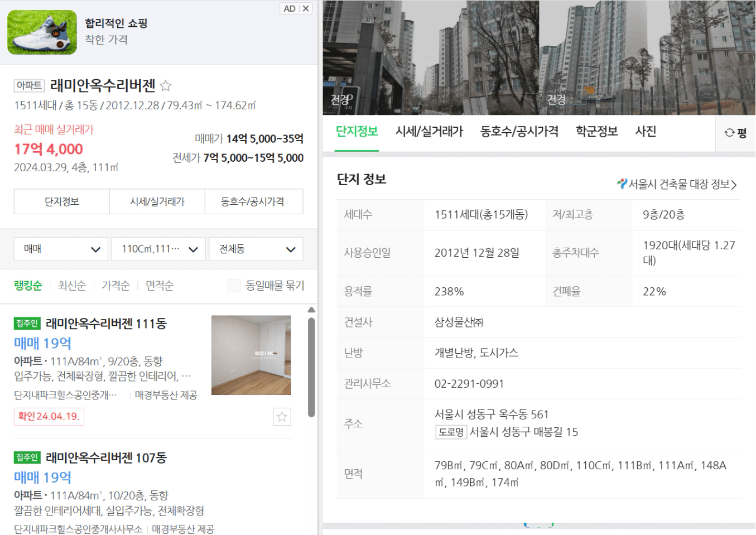Open 서울시 건축물 대장 정보 link
The height and width of the screenshot is (535, 756).
click(x=683, y=184)
